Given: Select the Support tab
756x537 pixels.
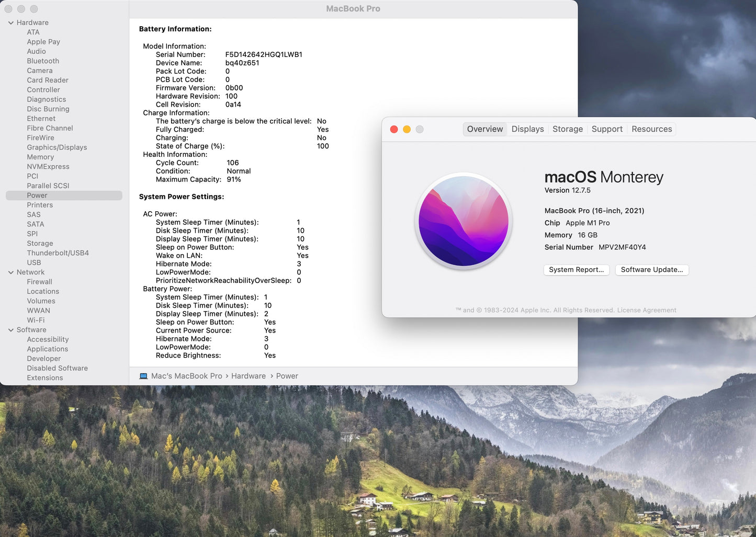Looking at the screenshot, I should coord(607,129).
